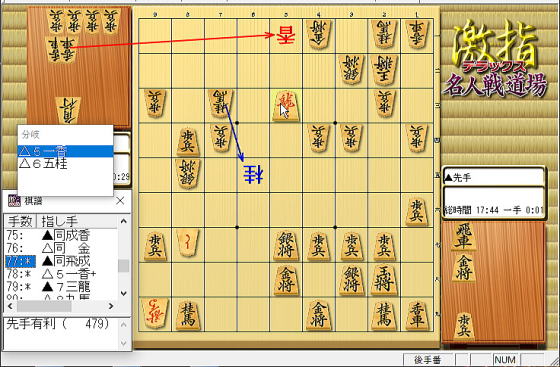Pick the rook from sente's hand
Viewport: 560px width, 367px height.
[463, 236]
